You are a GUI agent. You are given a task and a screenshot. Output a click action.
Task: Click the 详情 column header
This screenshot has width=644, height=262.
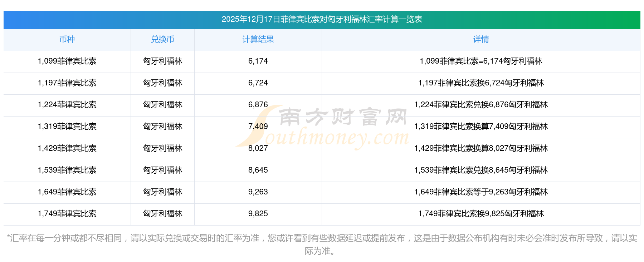pyautogui.click(x=481, y=39)
